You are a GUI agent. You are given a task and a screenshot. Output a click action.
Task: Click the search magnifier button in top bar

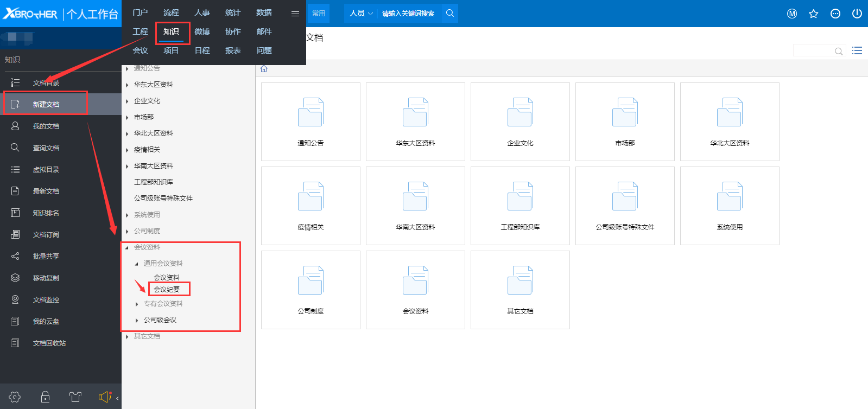coord(449,13)
